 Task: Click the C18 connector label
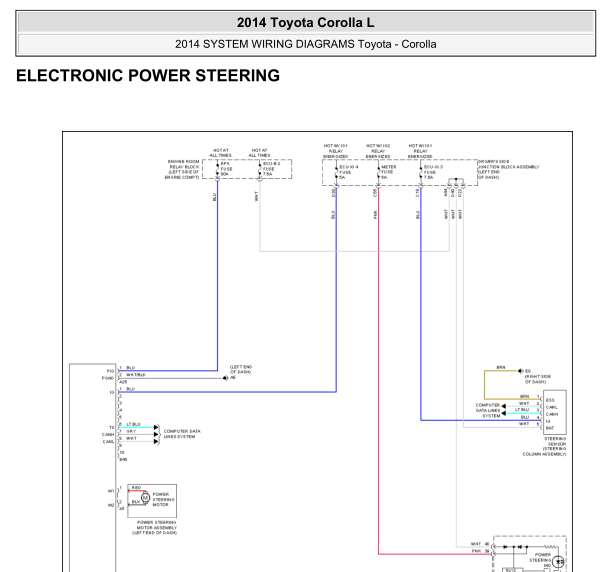pyautogui.click(x=417, y=193)
